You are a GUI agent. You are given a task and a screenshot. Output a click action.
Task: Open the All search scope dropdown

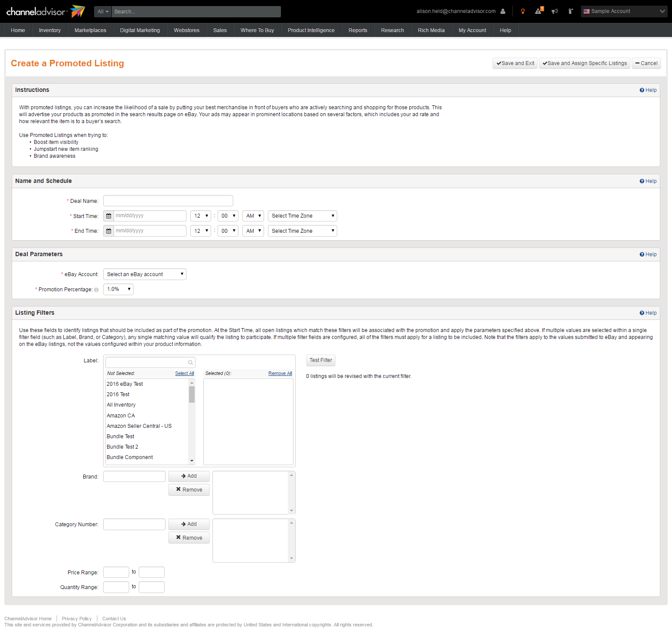[103, 12]
